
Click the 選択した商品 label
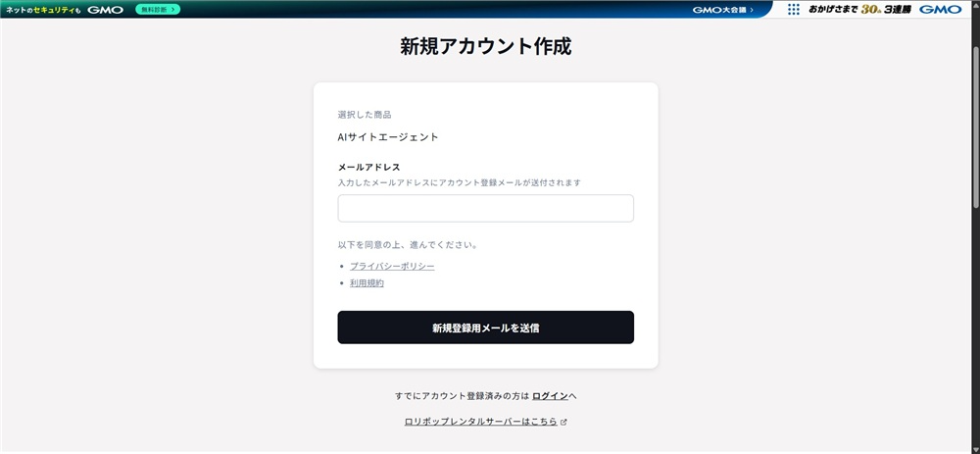tap(365, 115)
